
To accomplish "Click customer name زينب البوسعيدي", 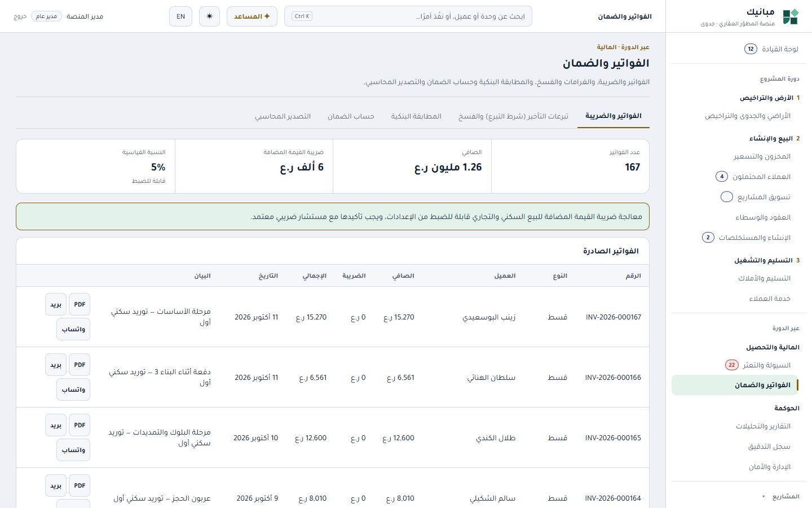I will click(x=489, y=317).
